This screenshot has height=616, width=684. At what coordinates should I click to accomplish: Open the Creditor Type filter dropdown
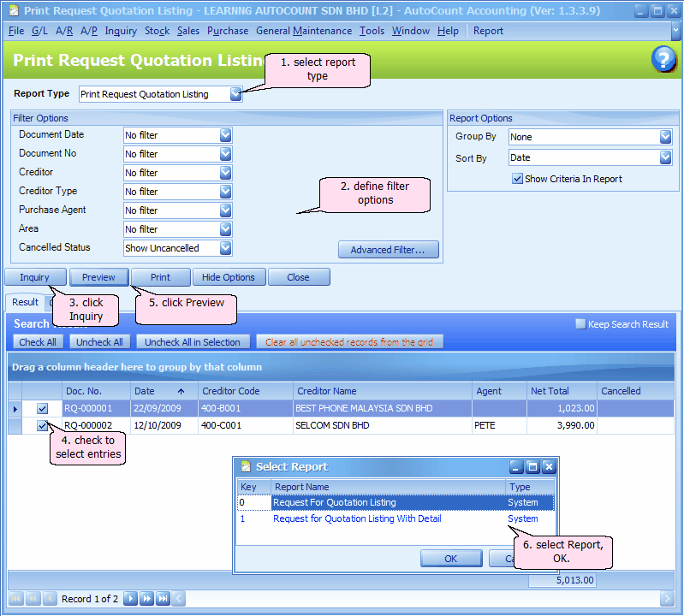click(x=225, y=192)
